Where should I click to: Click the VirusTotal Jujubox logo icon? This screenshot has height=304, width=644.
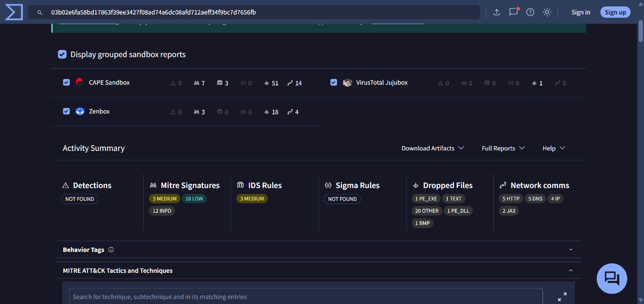[x=347, y=83]
